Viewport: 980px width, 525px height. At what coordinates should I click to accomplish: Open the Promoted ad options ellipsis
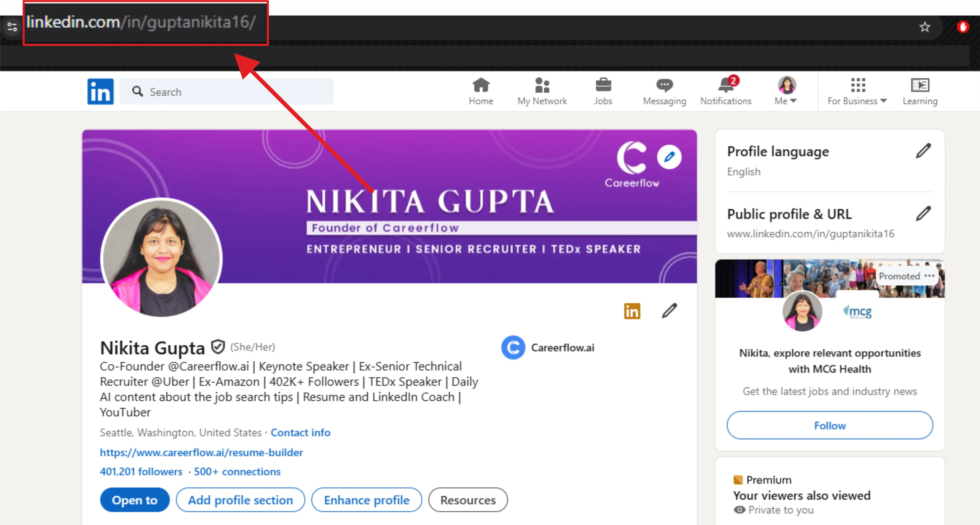click(929, 276)
